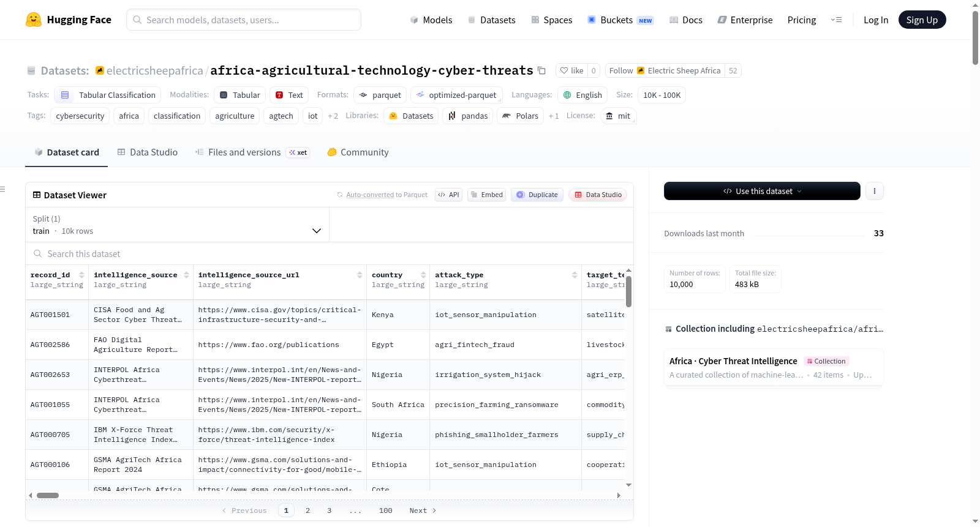
Task: Sort the record_id column
Action: point(81,275)
